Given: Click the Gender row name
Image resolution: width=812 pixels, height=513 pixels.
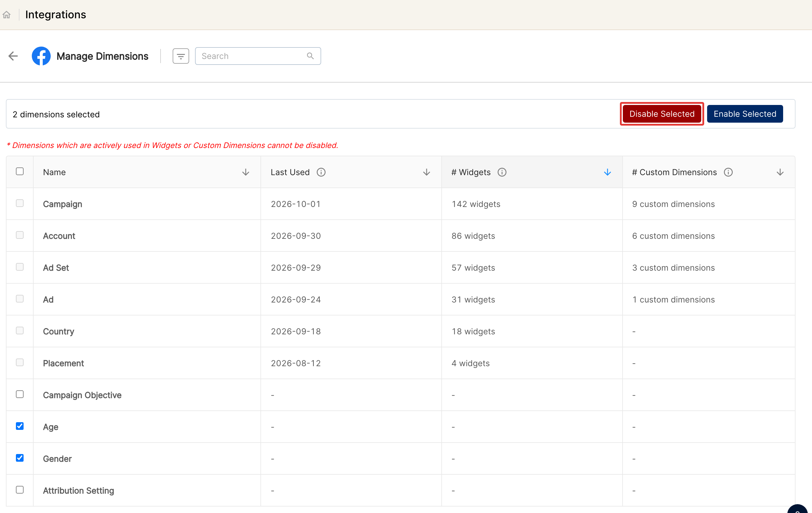Looking at the screenshot, I should [x=57, y=459].
